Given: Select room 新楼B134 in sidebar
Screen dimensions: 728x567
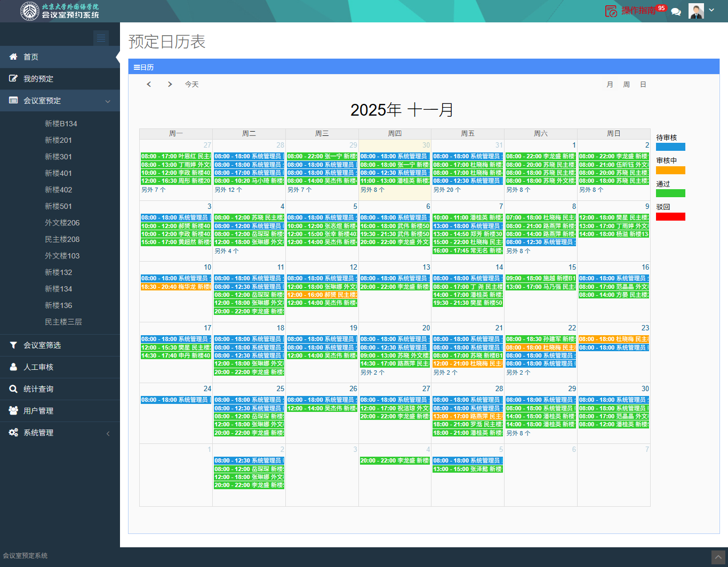Looking at the screenshot, I should pyautogui.click(x=61, y=124).
